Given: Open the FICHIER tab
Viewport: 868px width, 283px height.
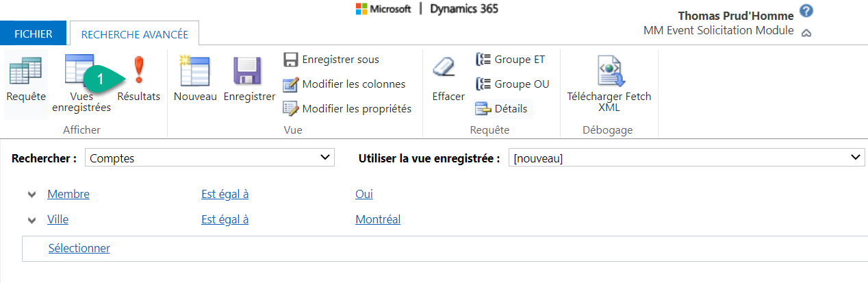Looking at the screenshot, I should pyautogui.click(x=33, y=34).
